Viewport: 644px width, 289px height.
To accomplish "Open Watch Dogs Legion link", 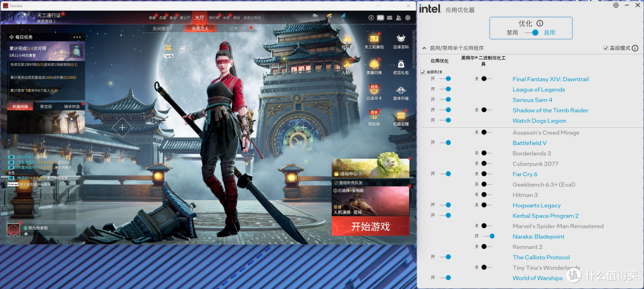I will click(x=539, y=121).
